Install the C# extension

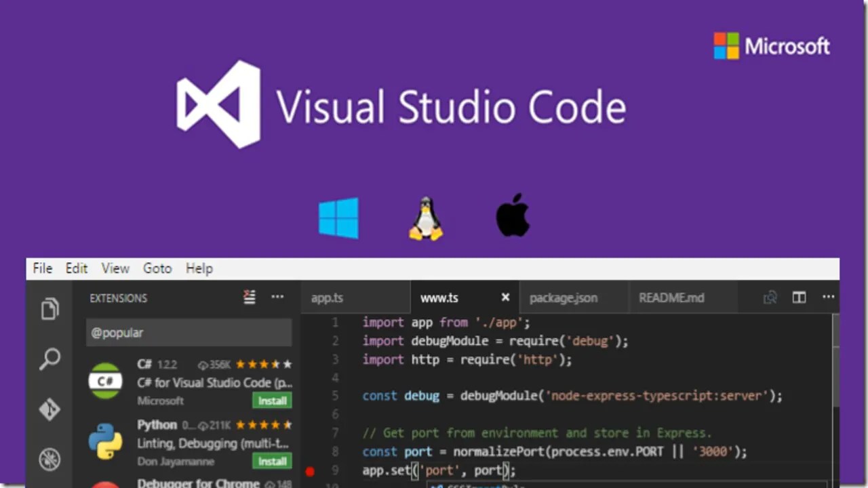pos(272,401)
